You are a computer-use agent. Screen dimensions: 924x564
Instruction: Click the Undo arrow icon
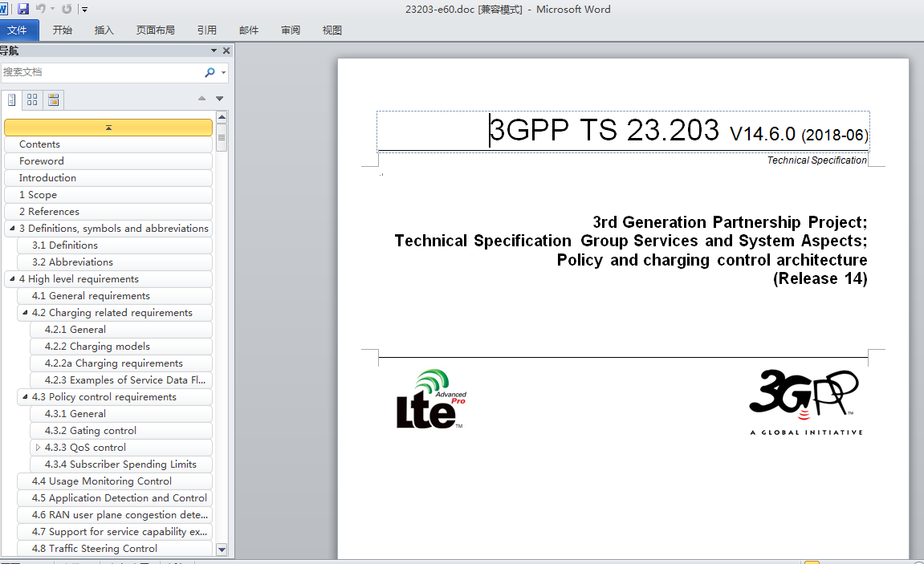pos(41,9)
